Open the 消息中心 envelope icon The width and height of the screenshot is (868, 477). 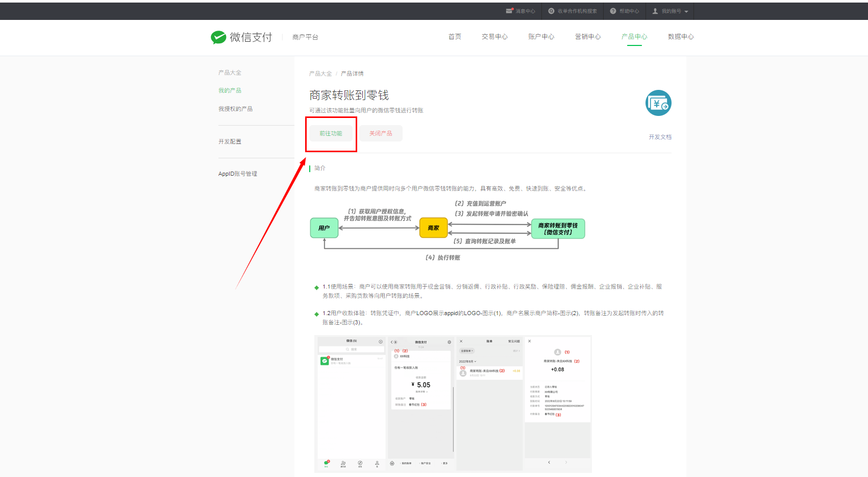(509, 11)
